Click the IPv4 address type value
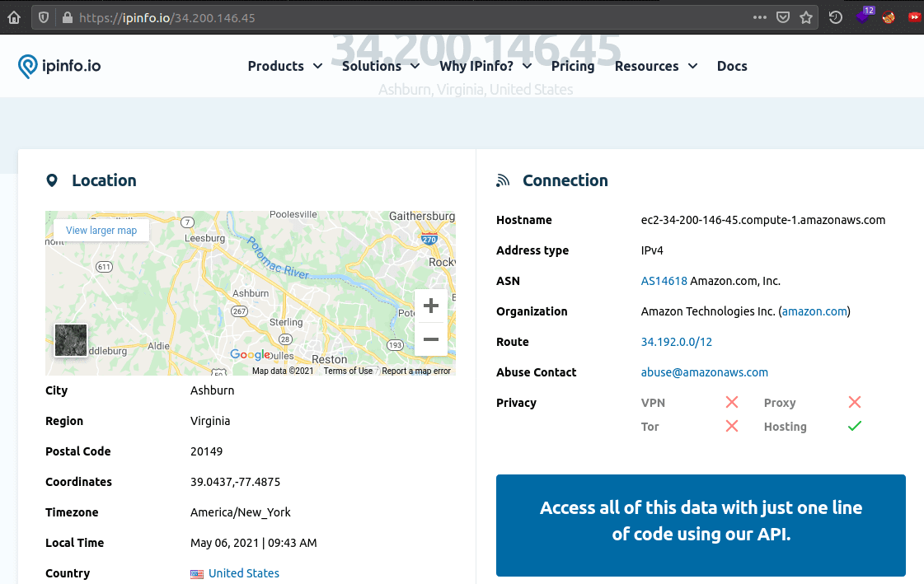Image resolution: width=924 pixels, height=584 pixels. (652, 250)
